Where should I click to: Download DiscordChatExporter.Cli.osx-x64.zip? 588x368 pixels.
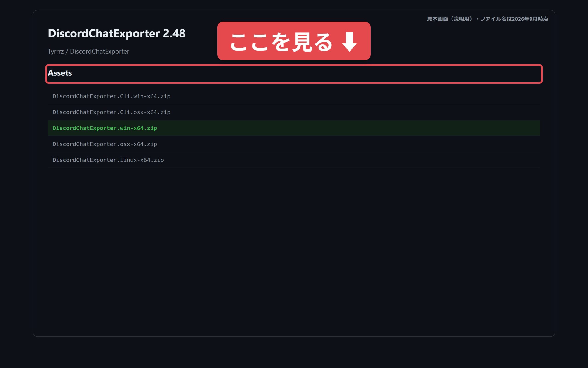111,112
